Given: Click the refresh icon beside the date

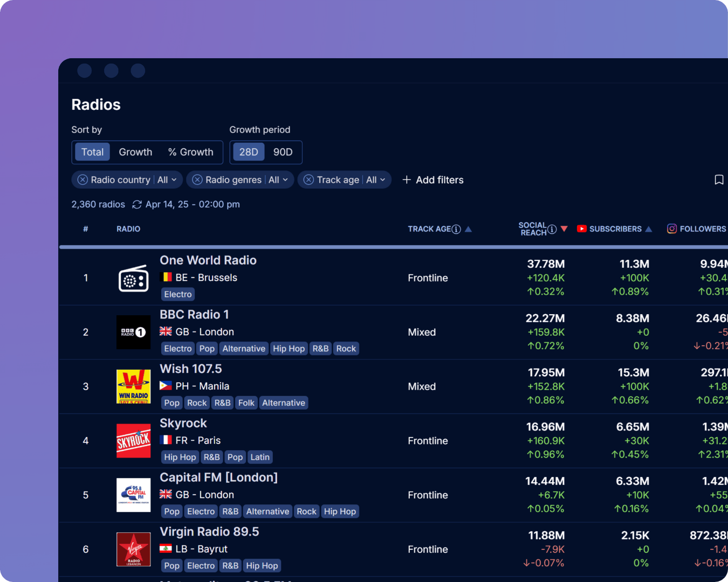Looking at the screenshot, I should [137, 205].
